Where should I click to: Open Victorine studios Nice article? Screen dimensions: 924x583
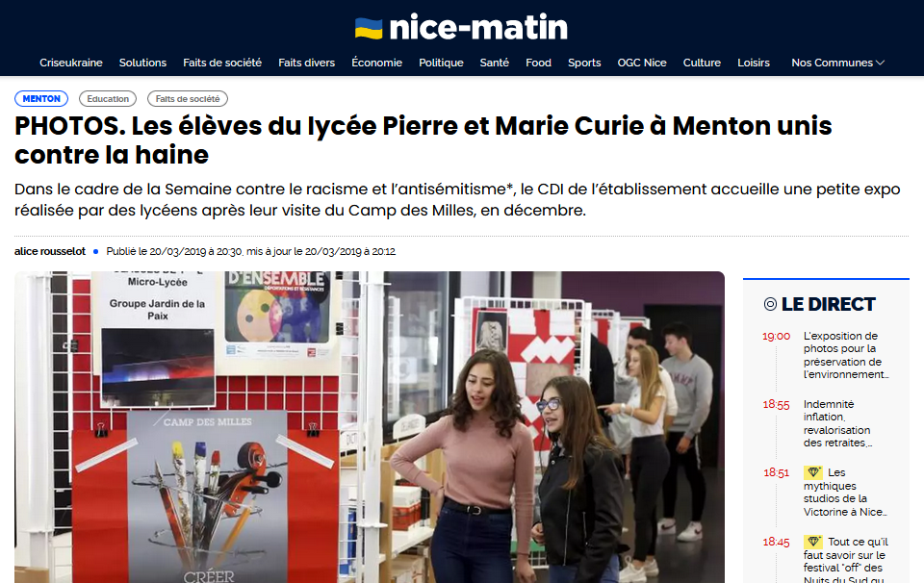(846, 493)
